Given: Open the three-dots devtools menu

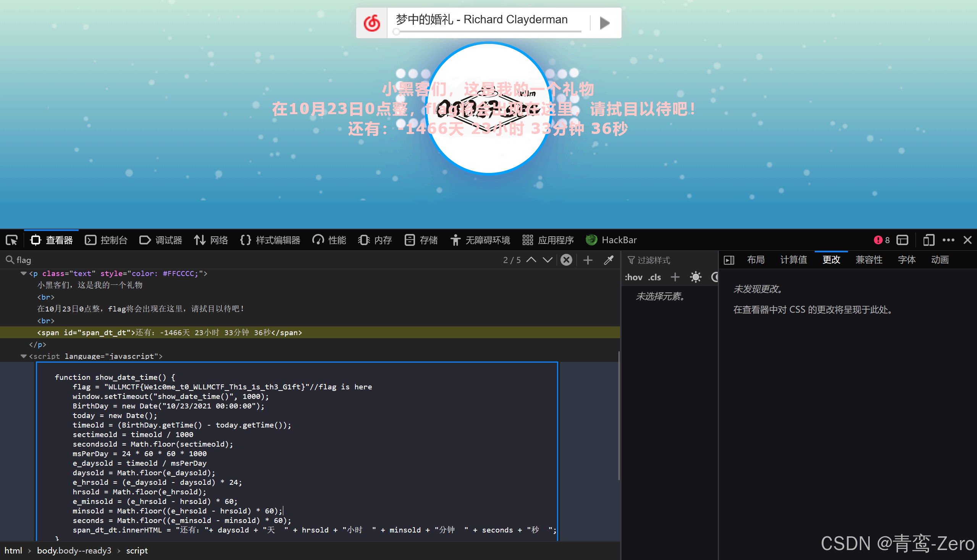Looking at the screenshot, I should tap(948, 240).
